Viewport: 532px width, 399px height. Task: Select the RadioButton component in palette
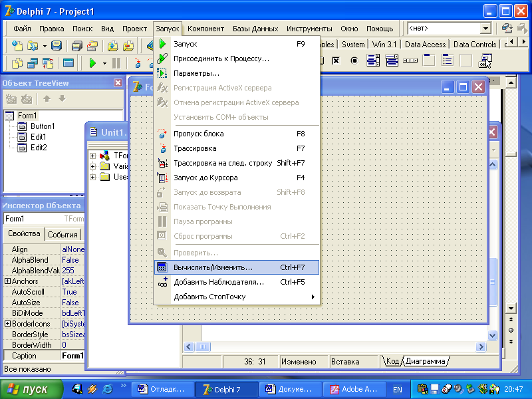pyautogui.click(x=354, y=61)
